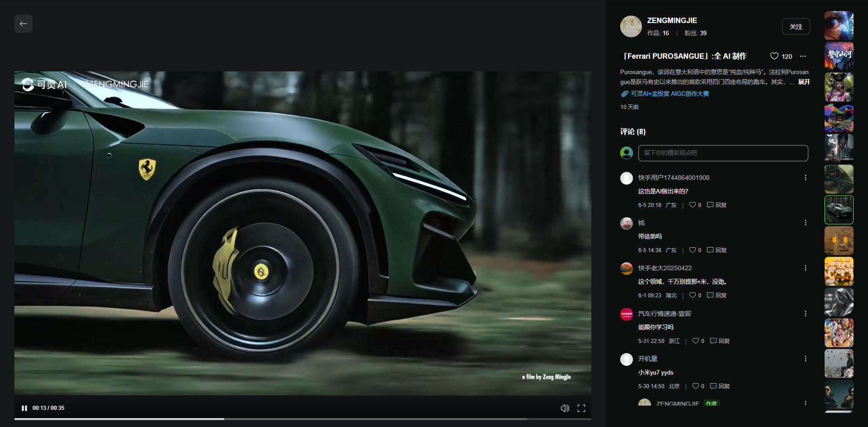Click username 快手老大20250422

tap(665, 268)
